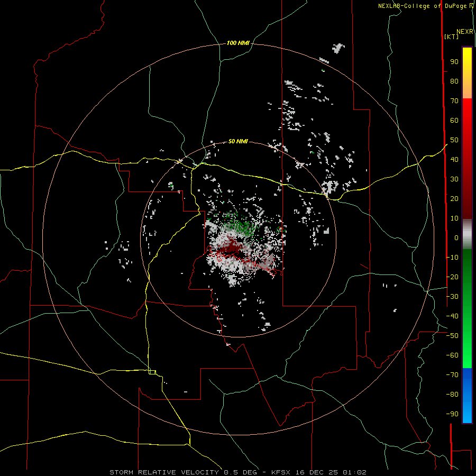Click the positive 40 legend value
Screen dimensions: 476x476
(x=454, y=160)
